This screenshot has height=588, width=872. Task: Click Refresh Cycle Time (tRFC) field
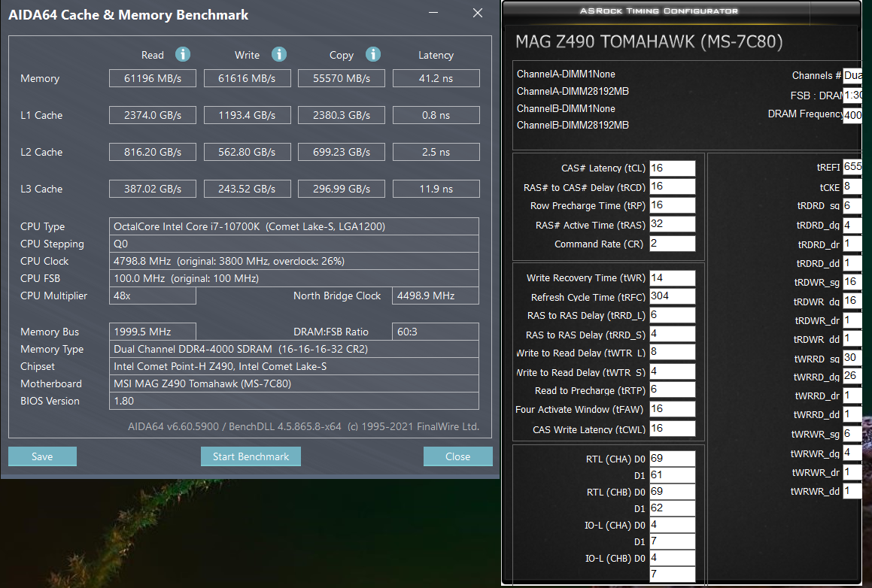click(673, 296)
